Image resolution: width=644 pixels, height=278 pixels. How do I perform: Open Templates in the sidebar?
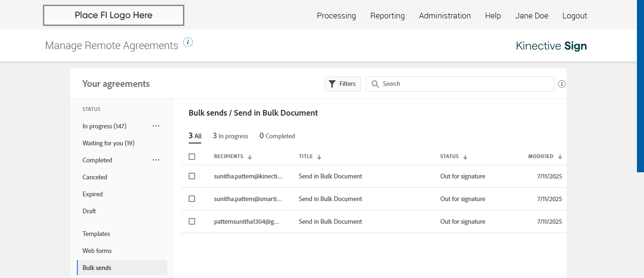point(96,234)
